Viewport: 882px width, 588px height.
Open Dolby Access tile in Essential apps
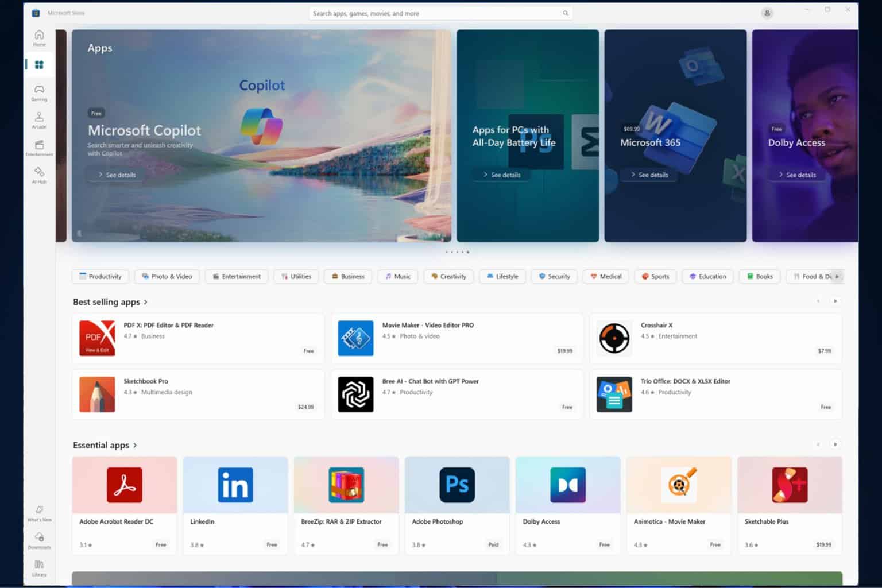tap(568, 505)
